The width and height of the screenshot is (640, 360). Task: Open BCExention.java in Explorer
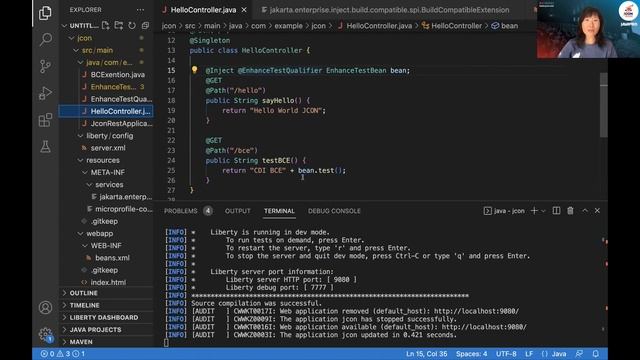118,75
